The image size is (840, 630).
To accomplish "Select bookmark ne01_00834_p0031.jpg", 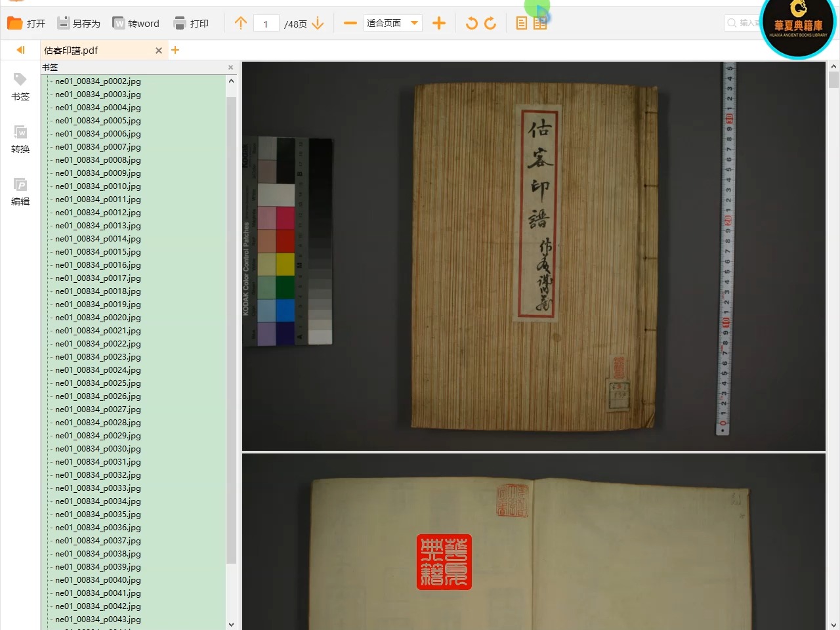I will 98,462.
